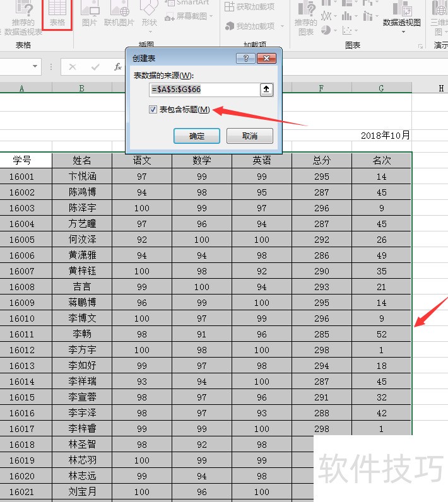Open 联机图片 online pictures
Image resolution: width=448 pixels, height=502 pixels.
tap(119, 13)
